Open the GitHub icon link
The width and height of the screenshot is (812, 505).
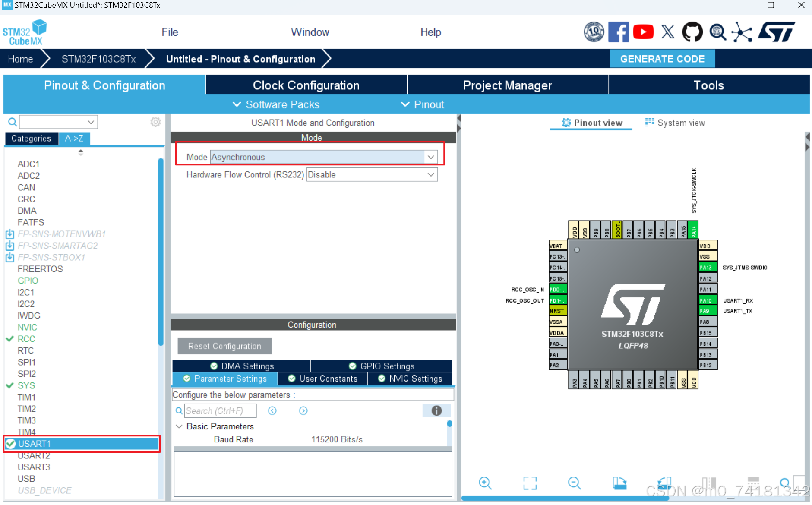pyautogui.click(x=692, y=32)
